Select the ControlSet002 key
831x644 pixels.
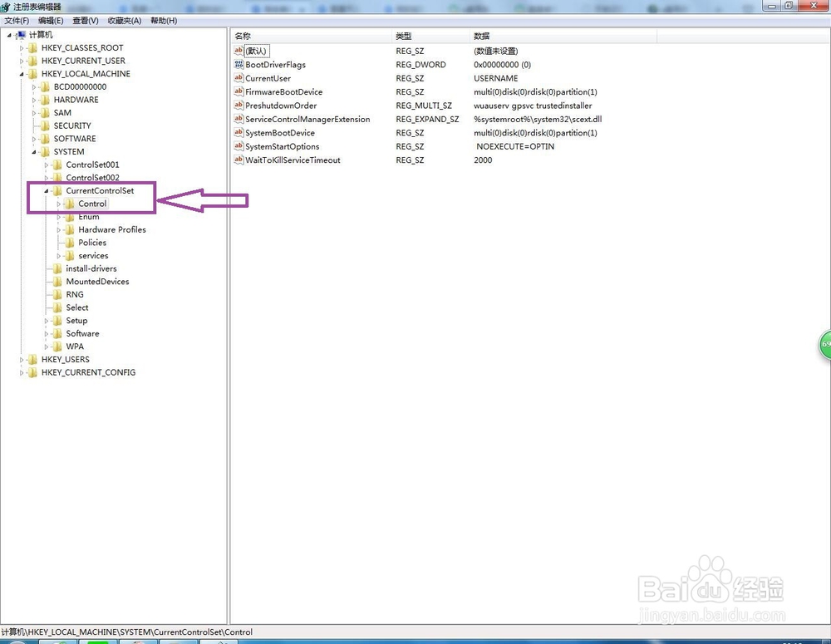92,177
